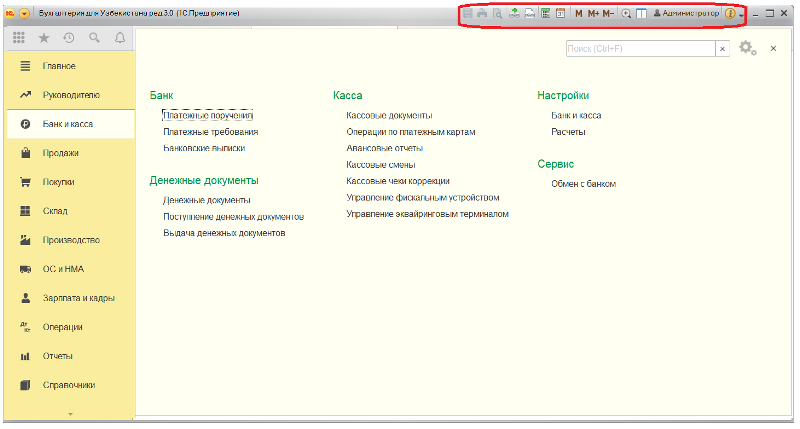The width and height of the screenshot is (800, 429).
Task: Click the History clock icon
Action: click(69, 38)
